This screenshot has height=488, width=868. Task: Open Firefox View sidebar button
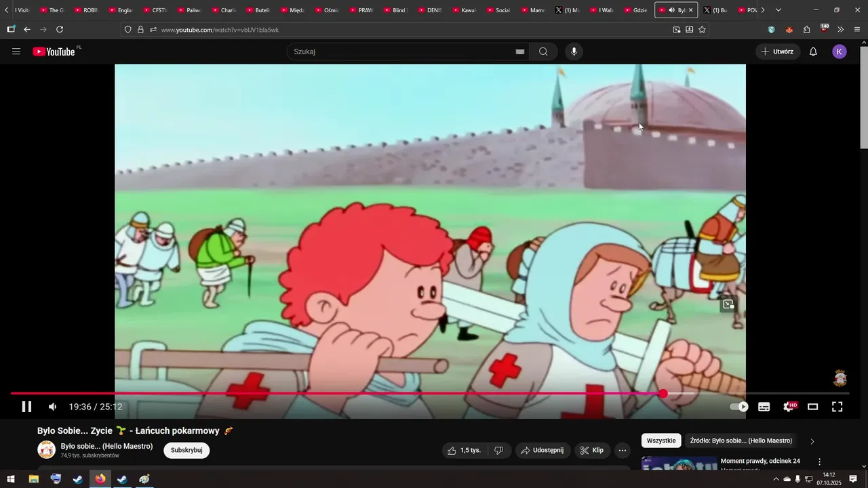tap(11, 29)
